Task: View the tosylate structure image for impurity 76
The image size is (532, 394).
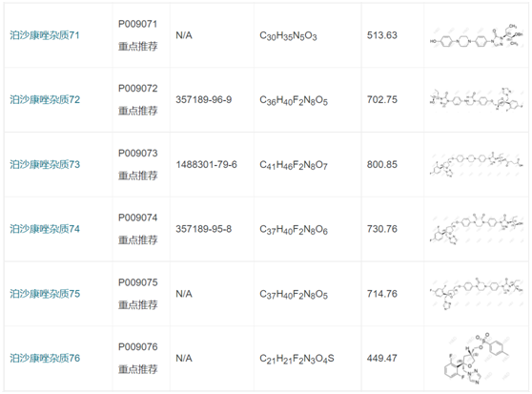Action: coord(476,359)
